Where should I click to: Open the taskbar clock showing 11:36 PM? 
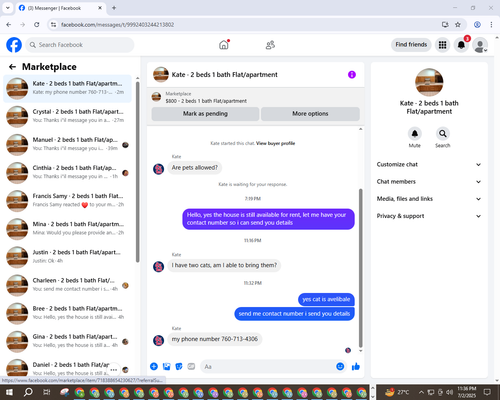467,392
